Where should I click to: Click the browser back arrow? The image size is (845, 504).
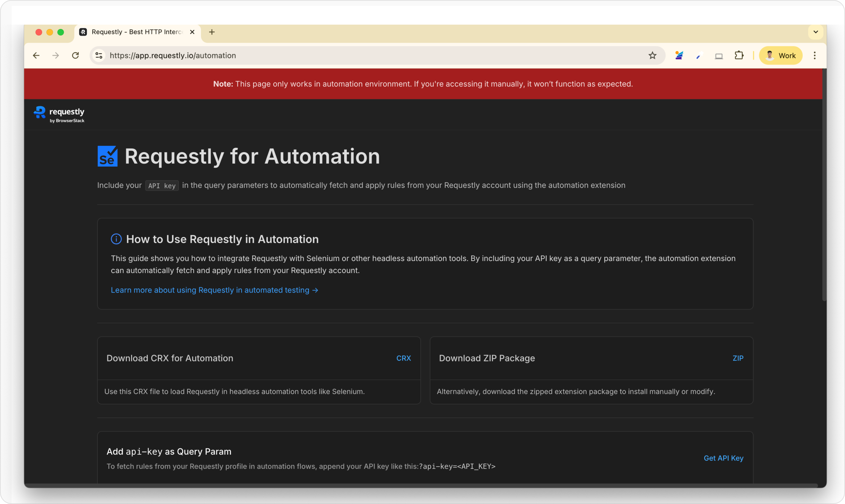36,55
